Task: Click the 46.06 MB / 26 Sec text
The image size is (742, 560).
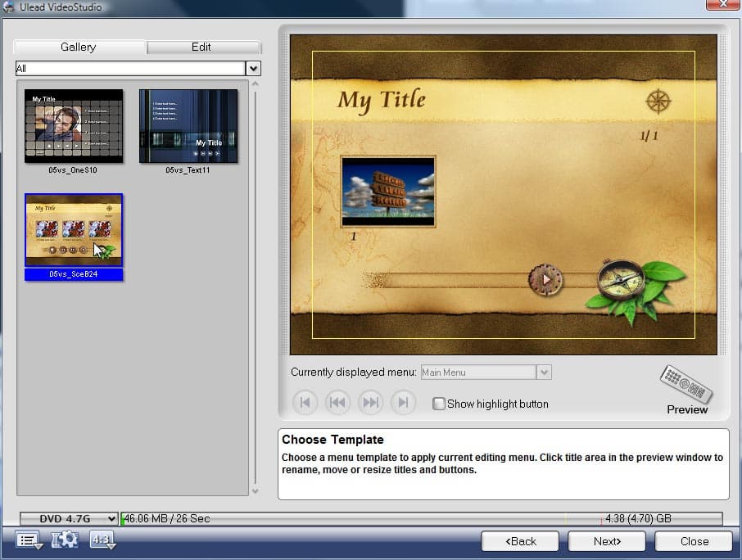Action: tap(166, 518)
